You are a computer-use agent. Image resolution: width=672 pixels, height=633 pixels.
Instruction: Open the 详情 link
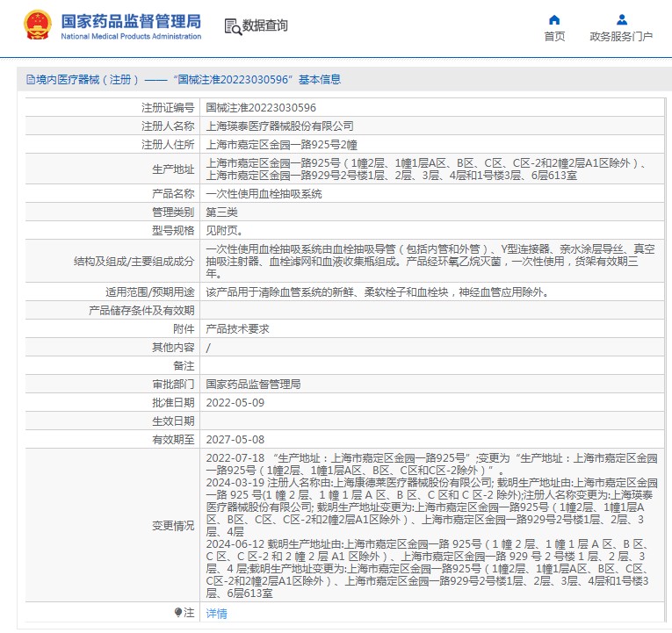(x=216, y=614)
